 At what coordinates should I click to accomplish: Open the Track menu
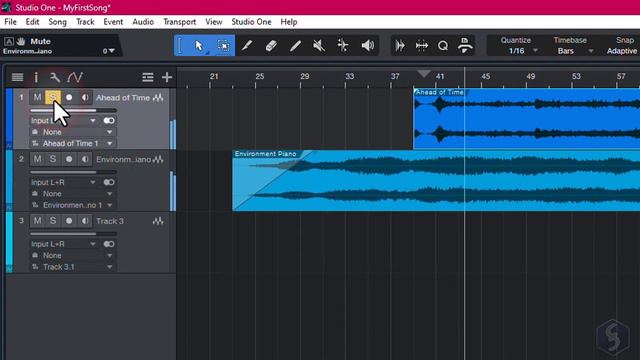pos(85,22)
